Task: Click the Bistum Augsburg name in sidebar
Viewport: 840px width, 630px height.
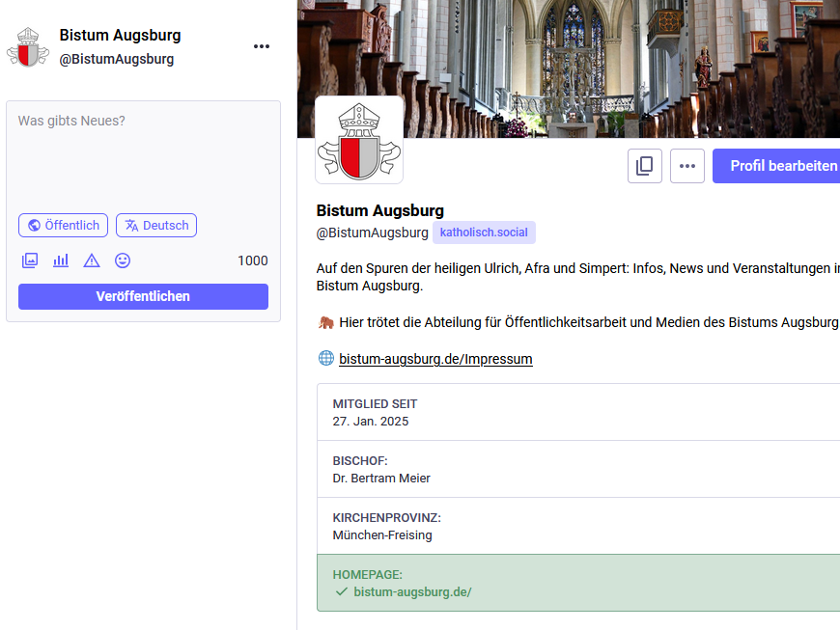Action: (120, 35)
